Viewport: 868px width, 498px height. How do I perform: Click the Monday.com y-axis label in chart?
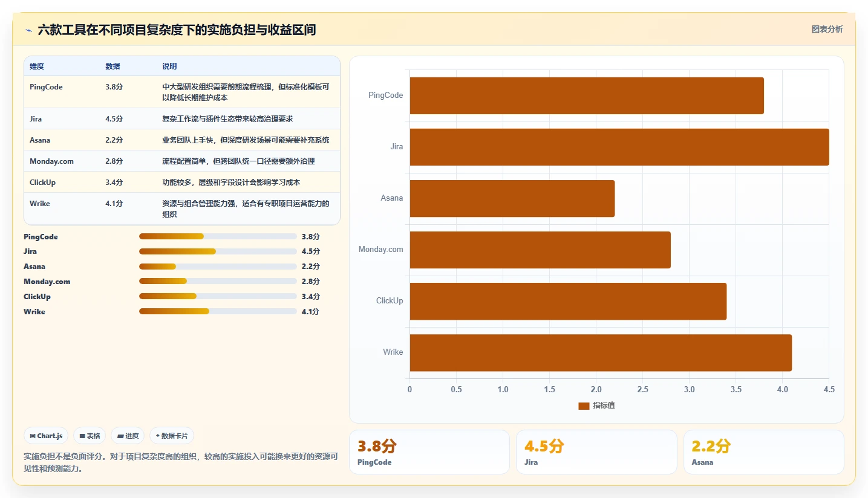380,250
